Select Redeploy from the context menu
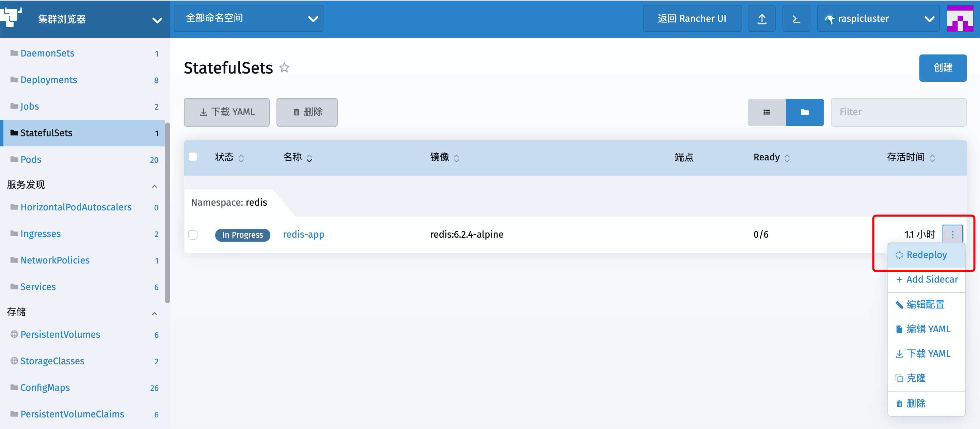Viewport: 980px width, 429px height. click(926, 255)
